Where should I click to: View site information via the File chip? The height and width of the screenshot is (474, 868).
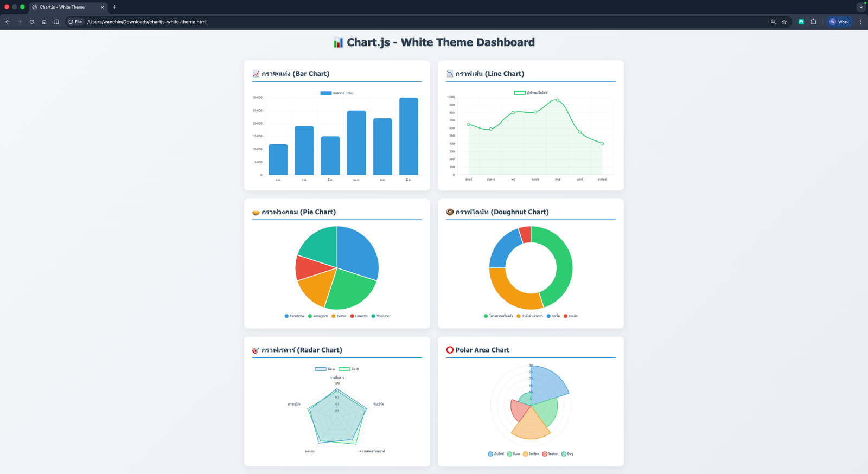point(75,22)
